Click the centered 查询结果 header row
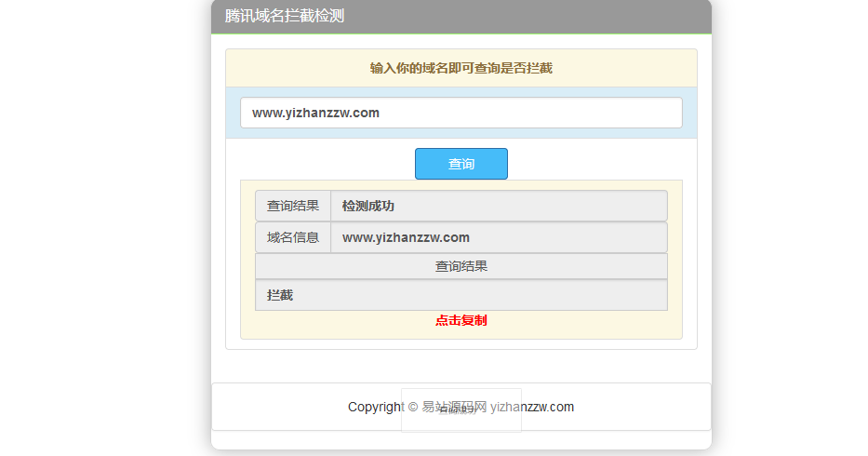Viewport: 868px width, 456px height. tap(461, 266)
